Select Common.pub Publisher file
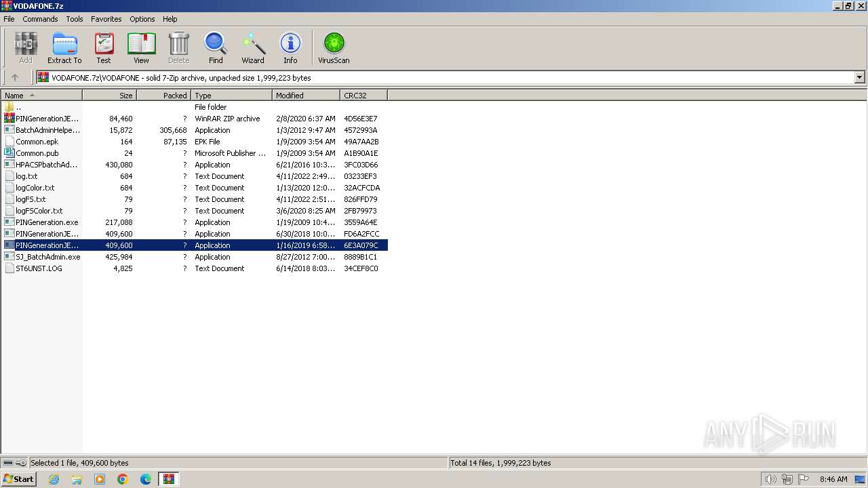Image resolution: width=868 pixels, height=488 pixels. [195, 153]
